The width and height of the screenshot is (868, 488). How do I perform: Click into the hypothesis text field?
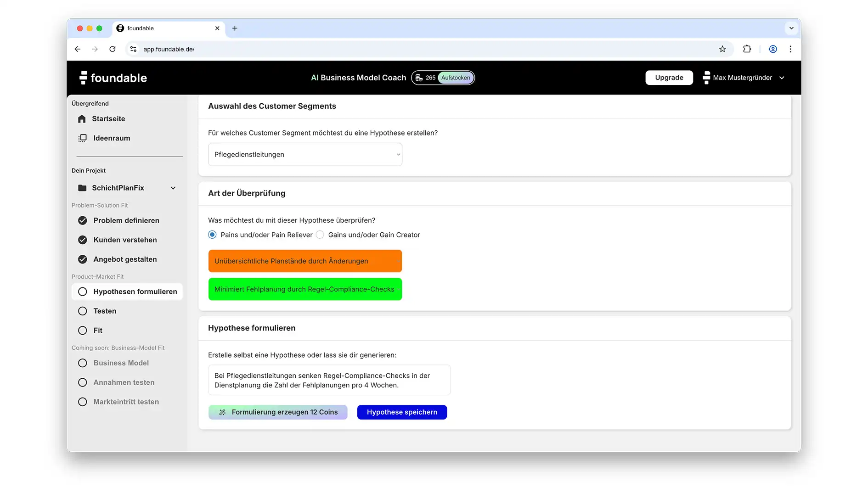(x=329, y=380)
